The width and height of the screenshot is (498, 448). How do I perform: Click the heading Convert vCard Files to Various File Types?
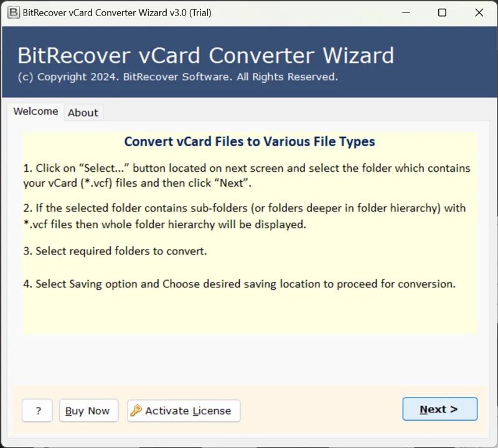(250, 142)
